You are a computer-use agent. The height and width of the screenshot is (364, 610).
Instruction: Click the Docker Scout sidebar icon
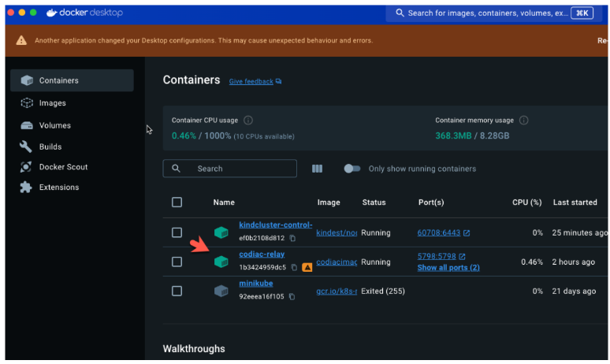pos(26,167)
